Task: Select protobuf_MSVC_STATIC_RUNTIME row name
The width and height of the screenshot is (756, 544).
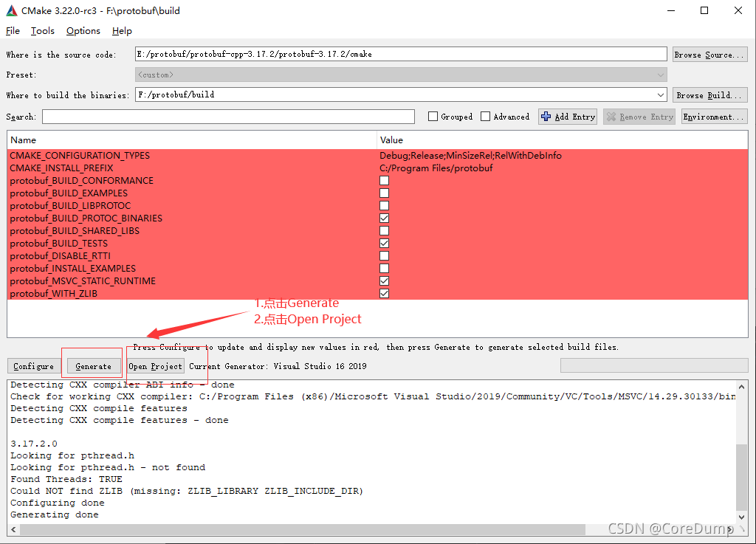Action: click(x=83, y=281)
